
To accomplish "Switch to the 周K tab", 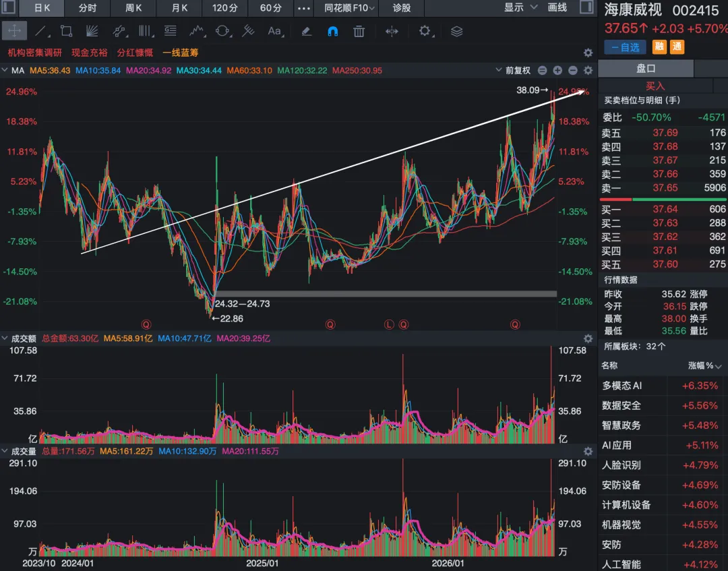I will pyautogui.click(x=133, y=8).
